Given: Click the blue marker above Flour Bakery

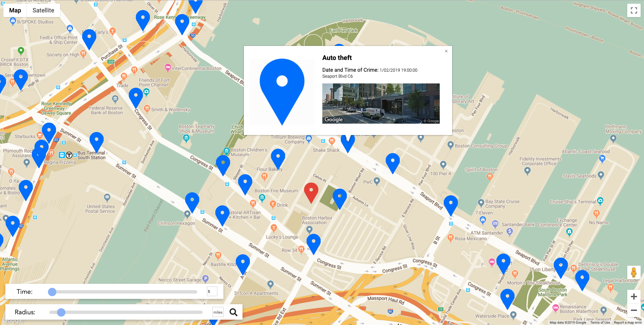Looking at the screenshot, I should [x=278, y=159].
